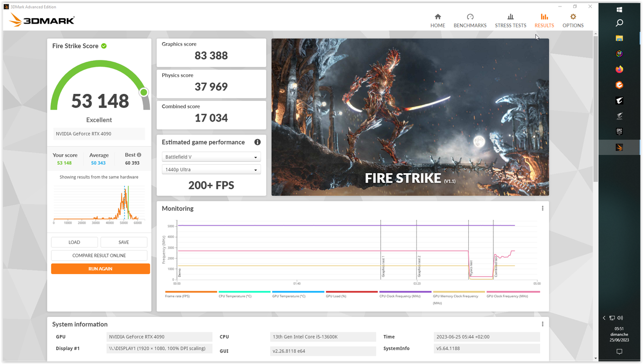Click the Time value 2023-06-25 05:44

(487, 337)
